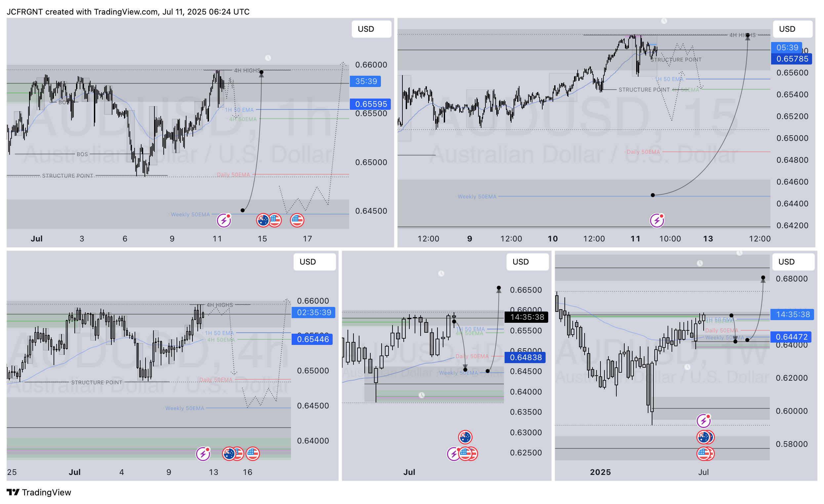Click the 0.64838 price label on daily chart
Screen dimensions: 824x504
coord(525,357)
